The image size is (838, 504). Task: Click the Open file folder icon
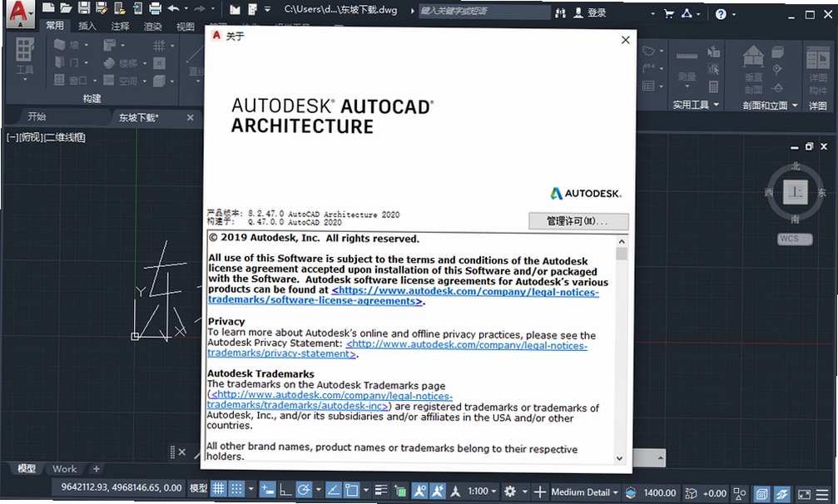click(66, 7)
